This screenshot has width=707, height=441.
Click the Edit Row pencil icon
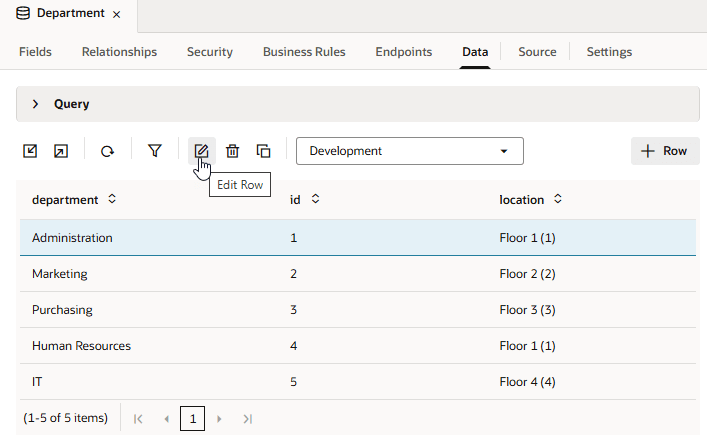pyautogui.click(x=201, y=151)
